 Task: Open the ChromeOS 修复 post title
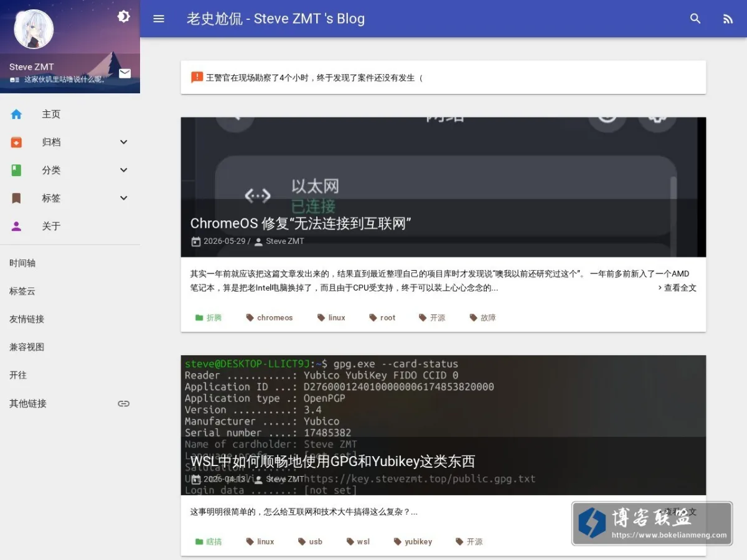tap(301, 223)
